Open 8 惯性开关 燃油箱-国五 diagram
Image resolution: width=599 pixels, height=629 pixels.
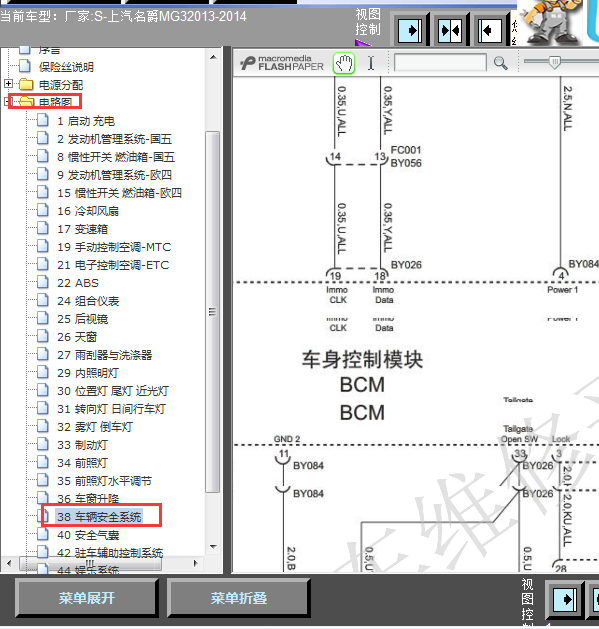coord(116,157)
